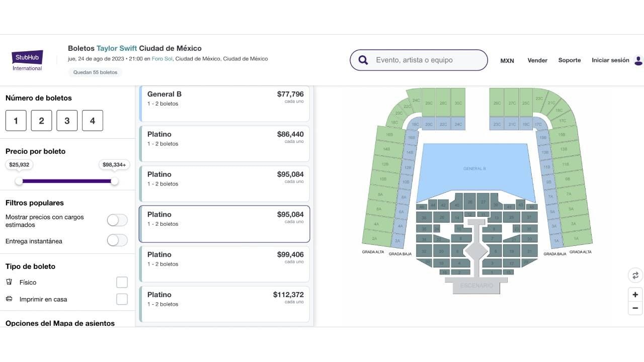Open the Soporte menu item
This screenshot has height=362, width=644.
point(569,60)
